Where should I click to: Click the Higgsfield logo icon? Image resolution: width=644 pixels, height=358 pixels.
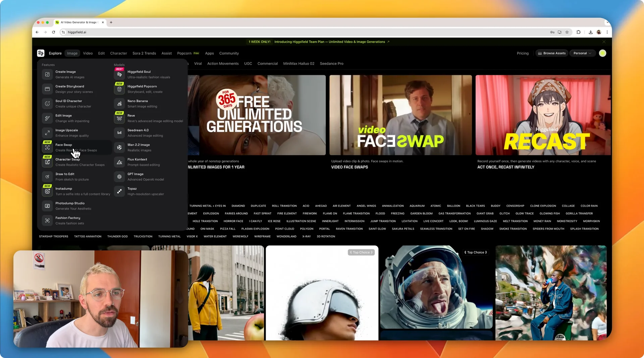(41, 53)
